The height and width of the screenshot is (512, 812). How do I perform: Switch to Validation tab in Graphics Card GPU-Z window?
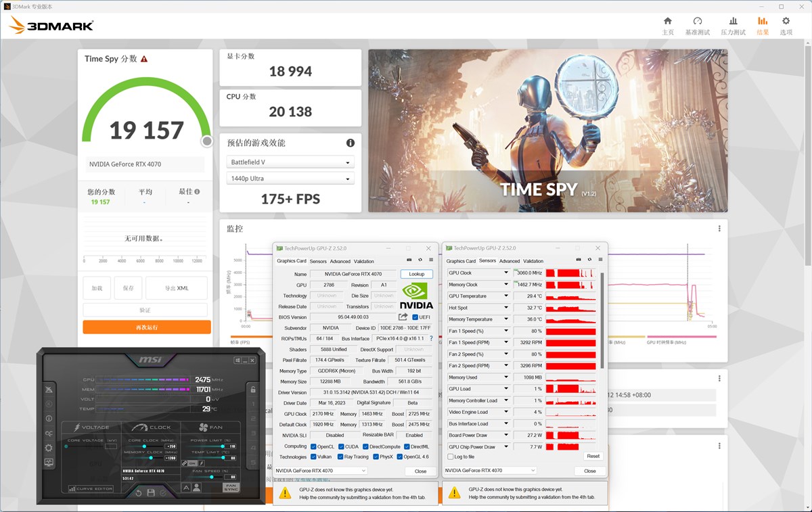(x=364, y=261)
